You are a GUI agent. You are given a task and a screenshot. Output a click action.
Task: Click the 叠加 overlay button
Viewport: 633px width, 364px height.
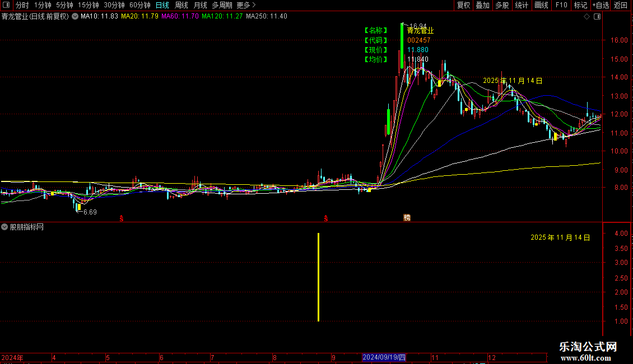[x=482, y=5]
